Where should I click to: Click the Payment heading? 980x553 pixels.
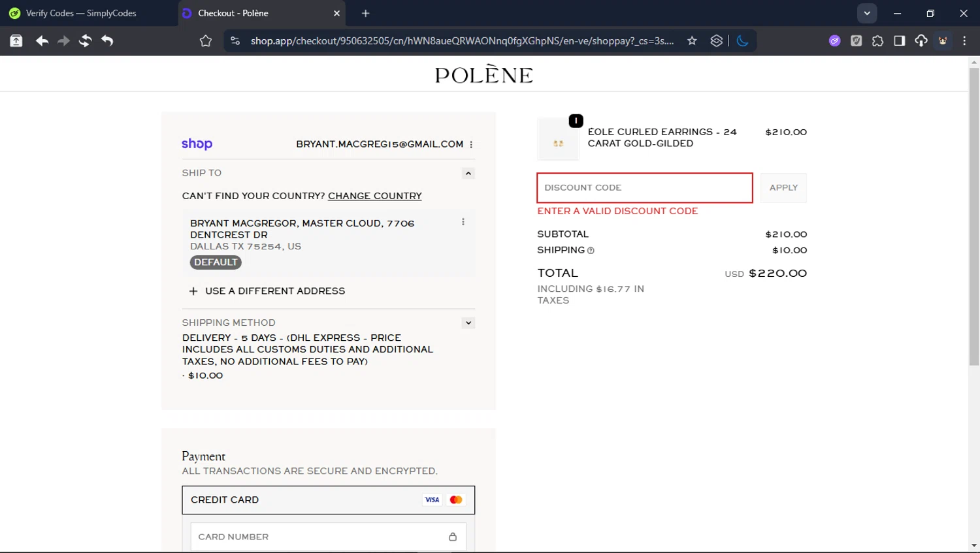click(x=203, y=456)
